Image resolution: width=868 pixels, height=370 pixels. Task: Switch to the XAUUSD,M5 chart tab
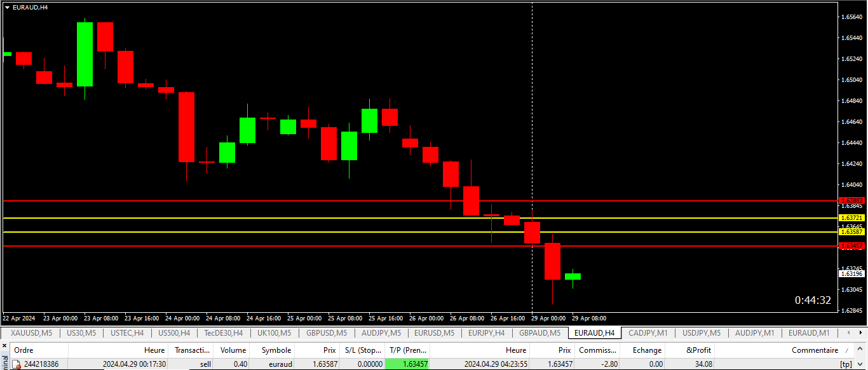[31, 332]
